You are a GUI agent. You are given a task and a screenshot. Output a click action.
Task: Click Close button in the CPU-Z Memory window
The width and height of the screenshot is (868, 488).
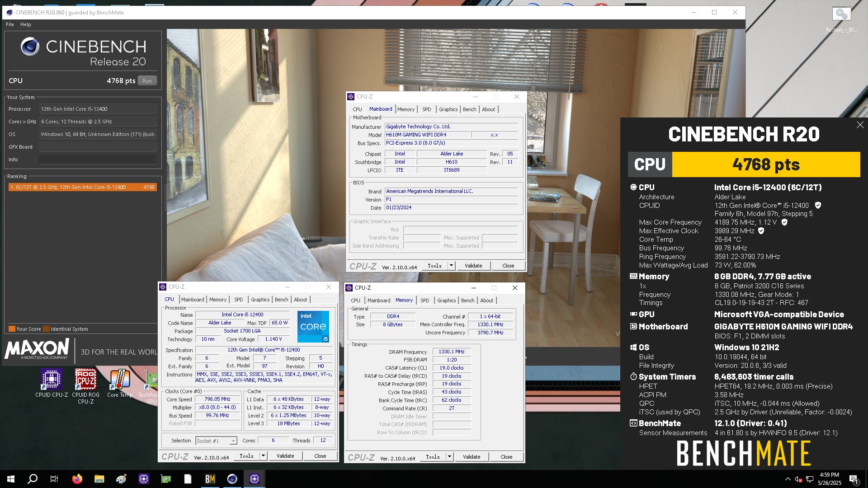point(506,457)
